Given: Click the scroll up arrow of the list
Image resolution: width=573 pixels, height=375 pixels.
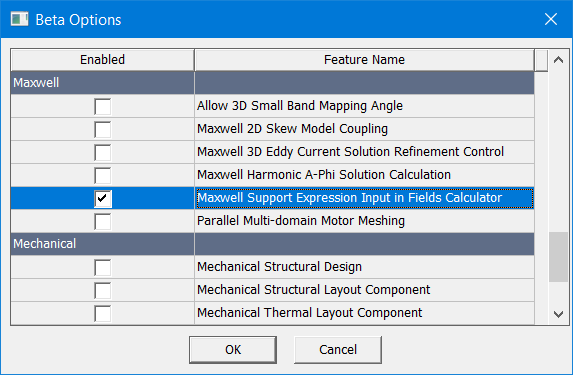Looking at the screenshot, I should (x=558, y=60).
